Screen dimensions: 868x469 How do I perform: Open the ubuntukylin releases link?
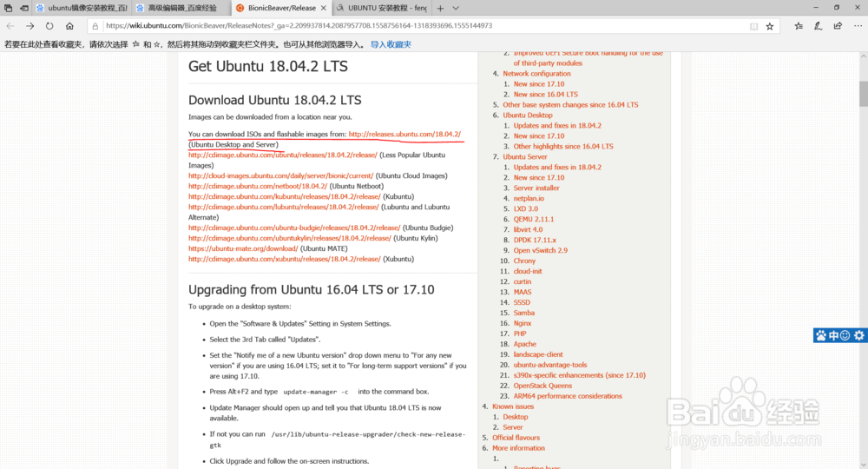pyautogui.click(x=290, y=238)
